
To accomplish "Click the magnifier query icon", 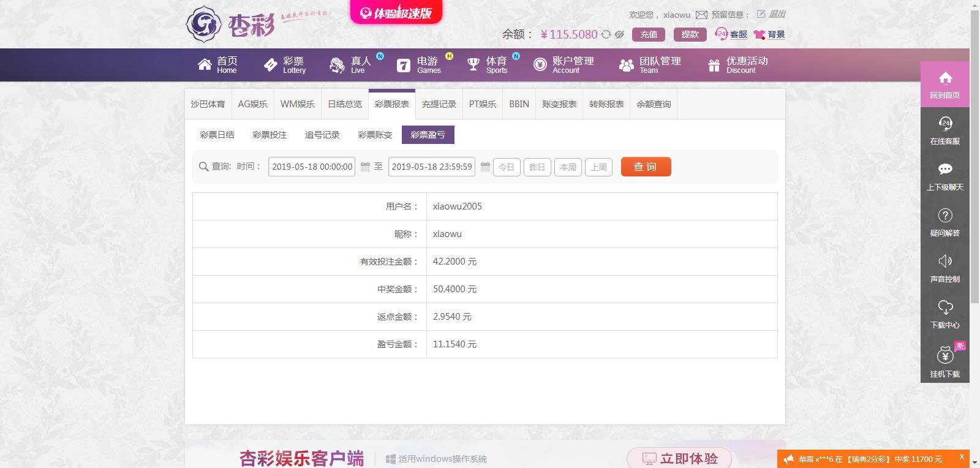I will coord(204,167).
